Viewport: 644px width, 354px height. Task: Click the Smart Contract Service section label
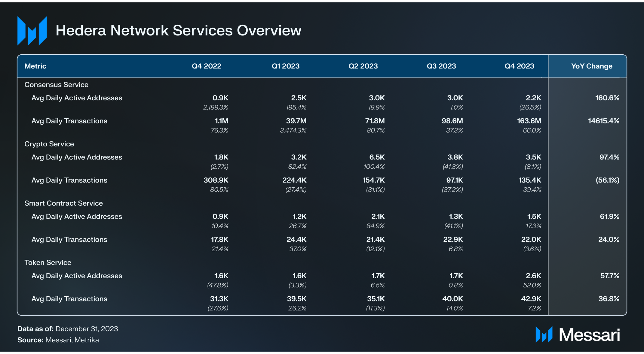pos(63,203)
